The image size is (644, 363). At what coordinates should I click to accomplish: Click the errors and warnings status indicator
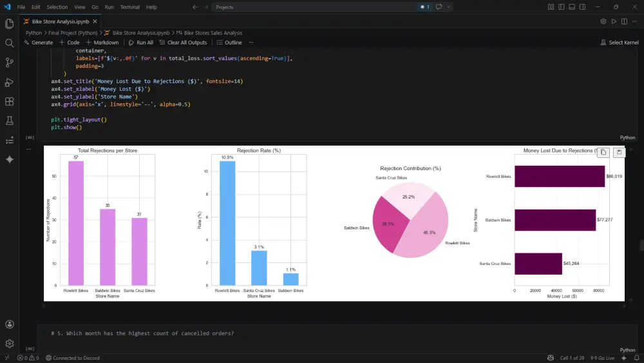click(x=28, y=358)
